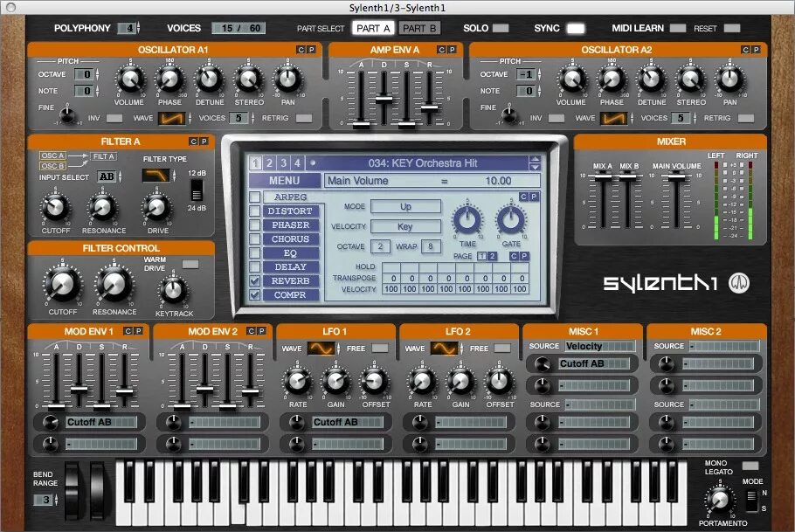Click the Oscillator A1 Volume knob
Image resolution: width=795 pixels, height=532 pixels.
tap(130, 79)
